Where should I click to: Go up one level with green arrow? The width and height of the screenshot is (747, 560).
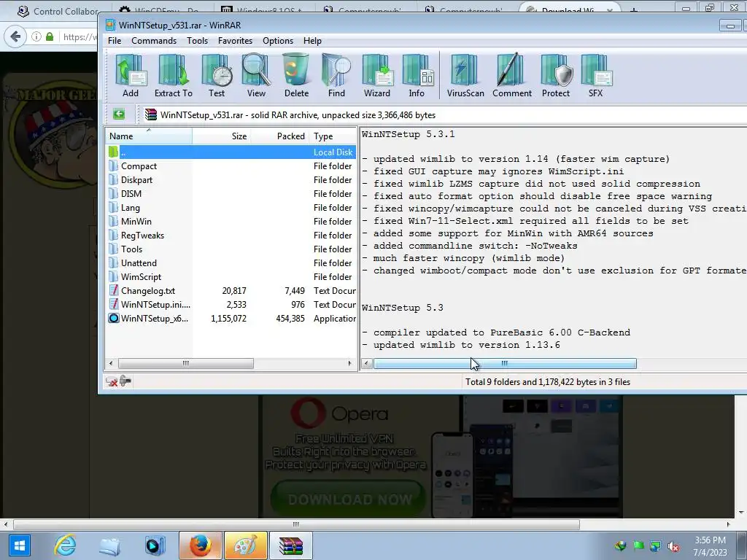119,114
